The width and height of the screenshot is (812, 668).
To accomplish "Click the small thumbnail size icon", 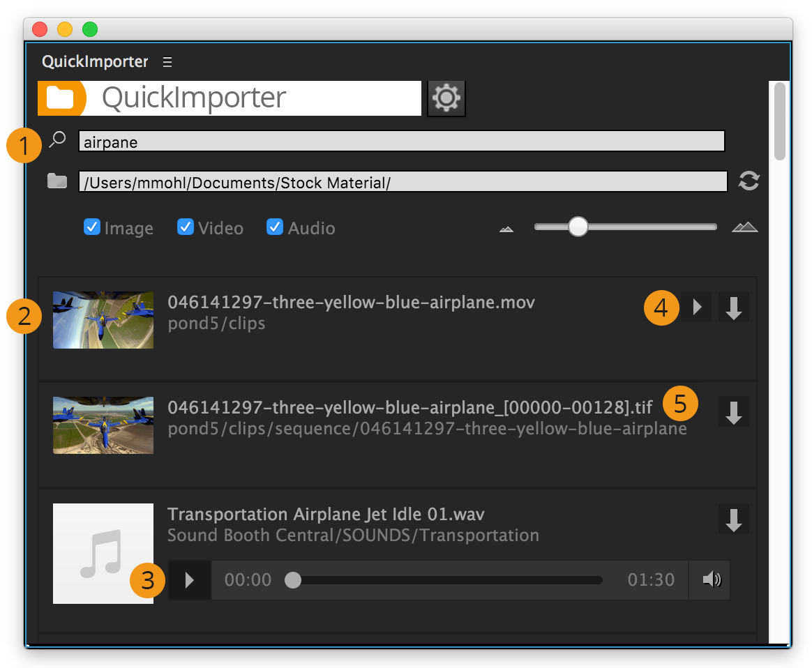I will (506, 227).
